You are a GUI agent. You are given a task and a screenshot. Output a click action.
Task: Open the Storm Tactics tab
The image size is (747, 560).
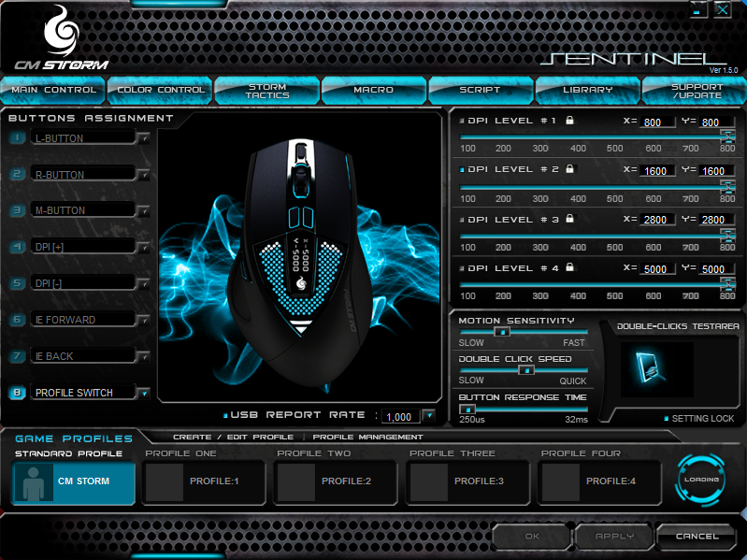(267, 90)
